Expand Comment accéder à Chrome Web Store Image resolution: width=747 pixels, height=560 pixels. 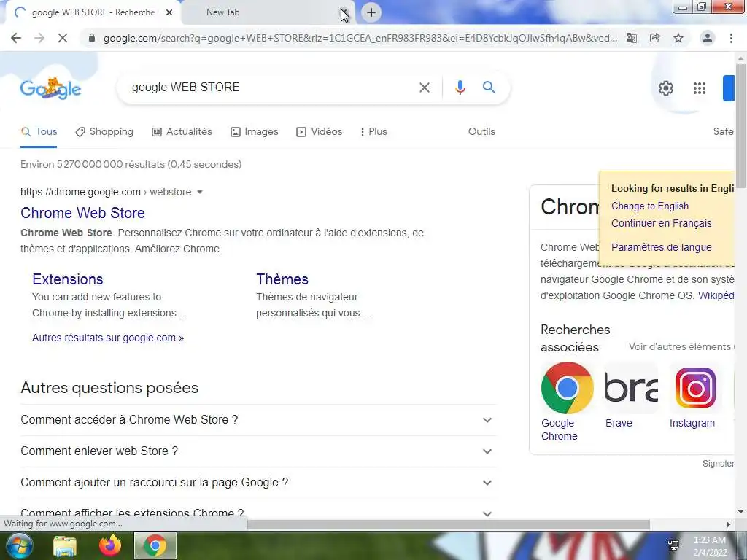(x=258, y=420)
